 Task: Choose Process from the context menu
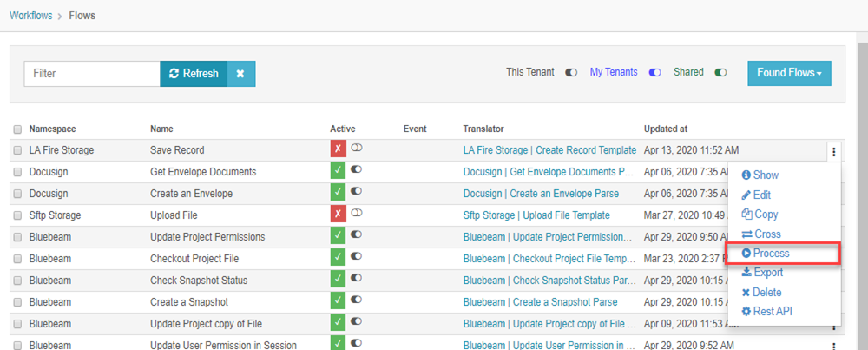[x=766, y=253]
